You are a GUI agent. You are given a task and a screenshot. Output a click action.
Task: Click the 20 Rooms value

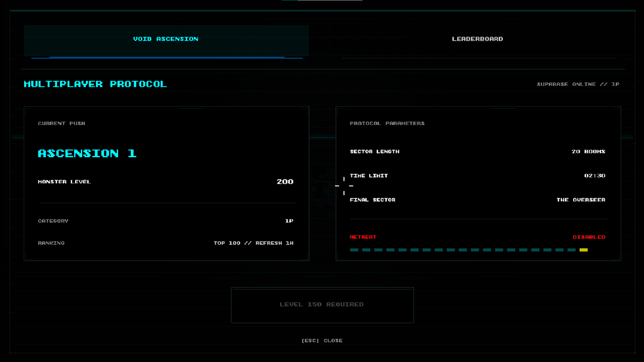pos(588,152)
